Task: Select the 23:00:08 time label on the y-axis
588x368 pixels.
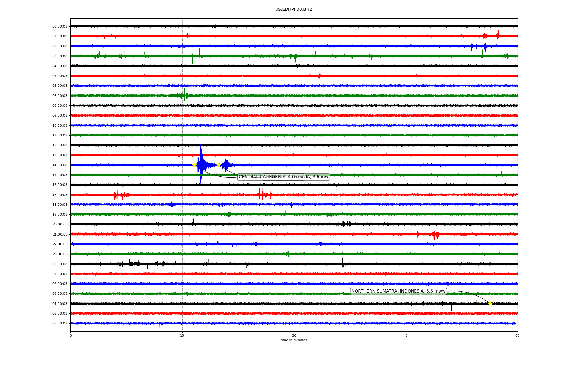Action: (60, 254)
